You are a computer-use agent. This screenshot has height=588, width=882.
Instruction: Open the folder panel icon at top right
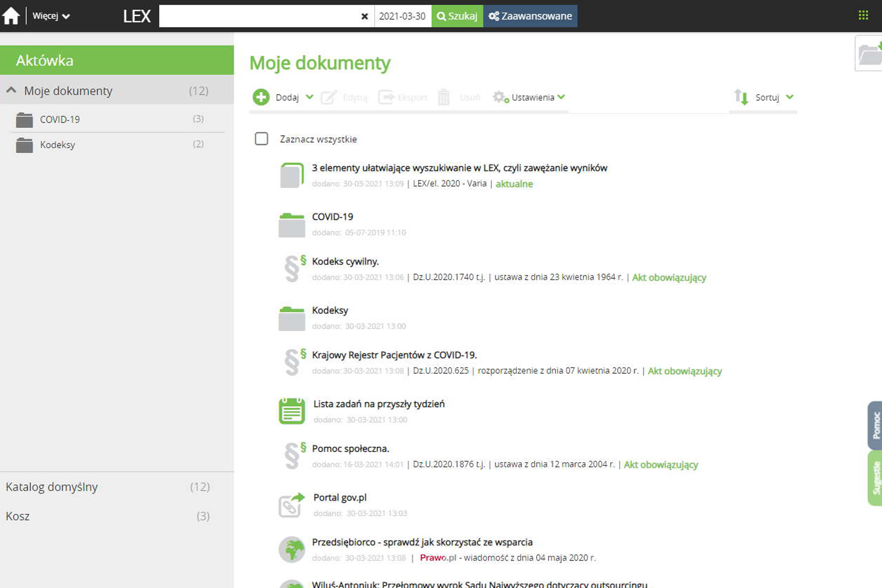pyautogui.click(x=869, y=53)
